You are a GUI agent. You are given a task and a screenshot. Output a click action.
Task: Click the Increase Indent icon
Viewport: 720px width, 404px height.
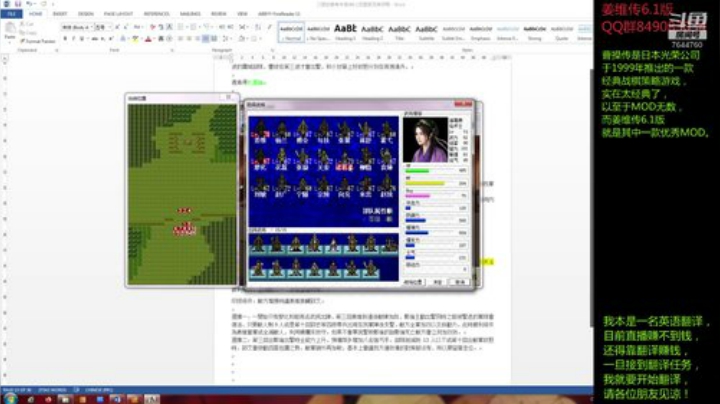230,28
